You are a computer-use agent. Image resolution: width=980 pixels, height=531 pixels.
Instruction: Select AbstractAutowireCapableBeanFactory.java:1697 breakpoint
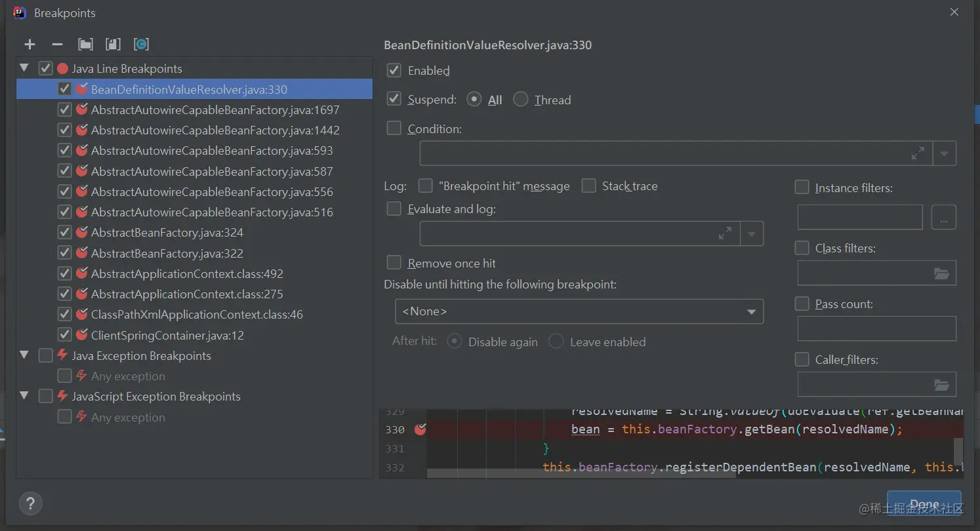(215, 109)
